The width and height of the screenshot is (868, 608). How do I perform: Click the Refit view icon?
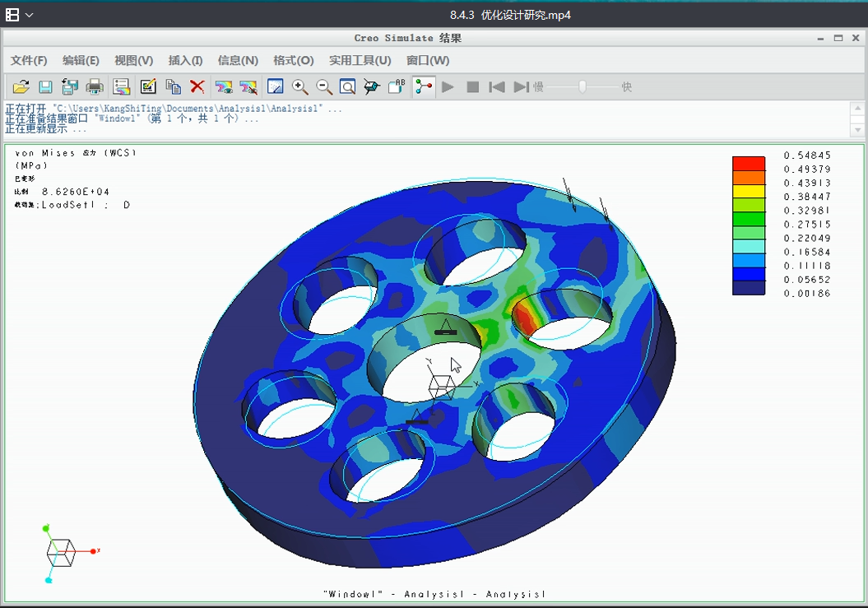348,87
